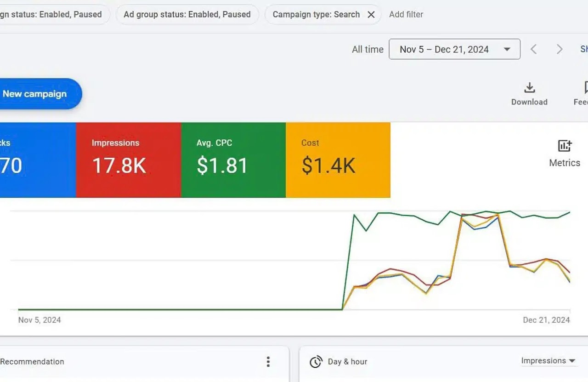Click the Download icon
The height and width of the screenshot is (382, 588).
point(529,88)
